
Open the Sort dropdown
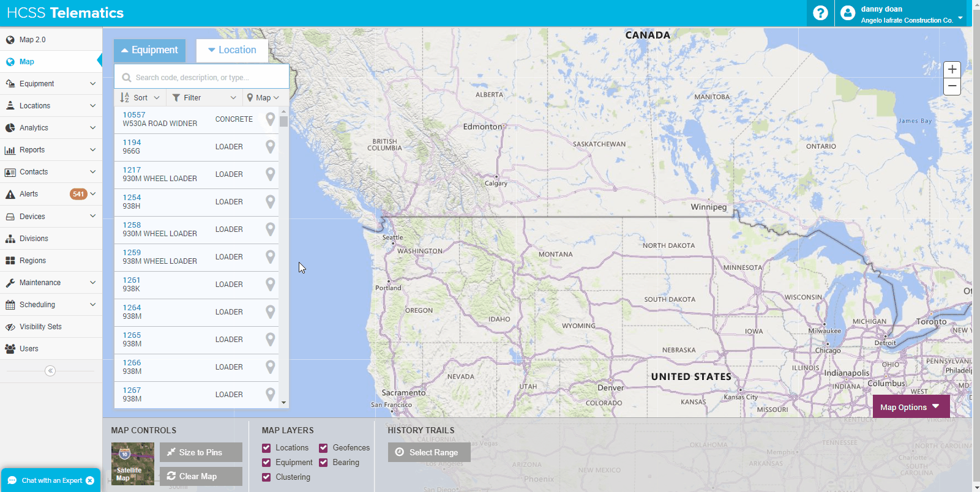[140, 98]
